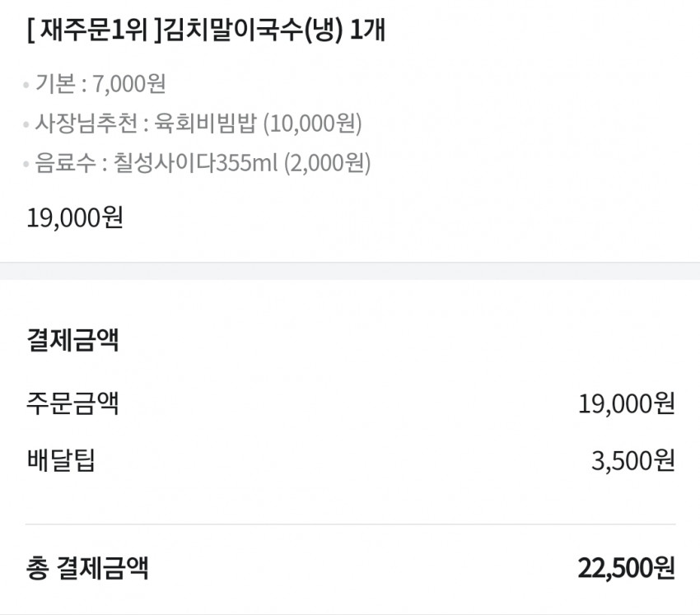
Task: Click the (10,000원) price of 육회비빔밥
Action: [312, 123]
